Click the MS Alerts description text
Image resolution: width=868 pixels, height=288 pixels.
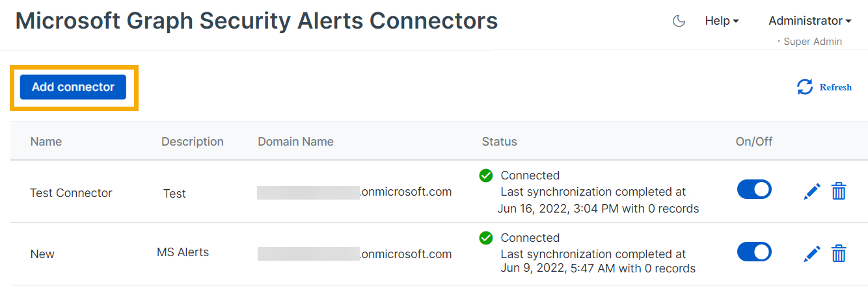(183, 252)
